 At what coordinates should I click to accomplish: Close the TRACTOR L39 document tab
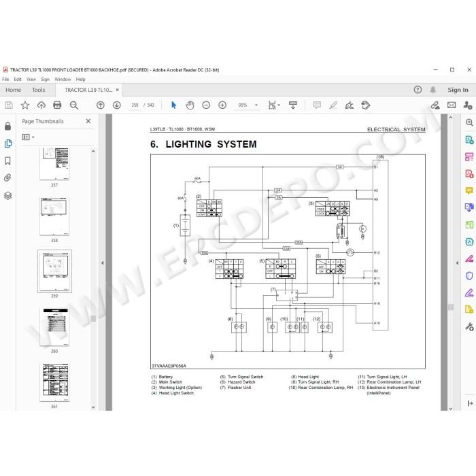click(x=117, y=90)
